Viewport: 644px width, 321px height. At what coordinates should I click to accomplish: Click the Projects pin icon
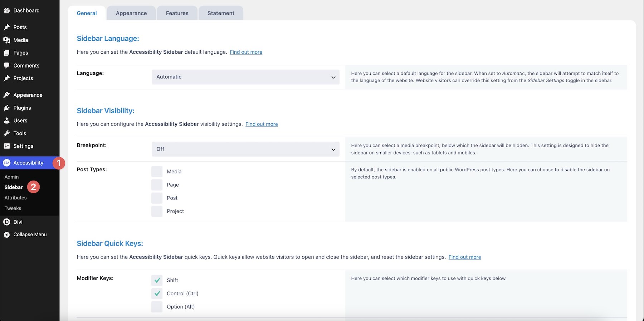pos(7,78)
